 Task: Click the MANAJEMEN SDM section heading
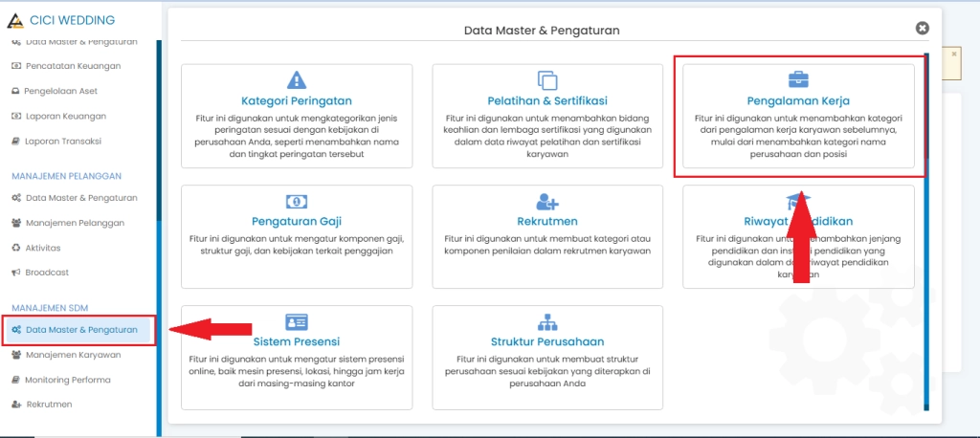tap(50, 308)
